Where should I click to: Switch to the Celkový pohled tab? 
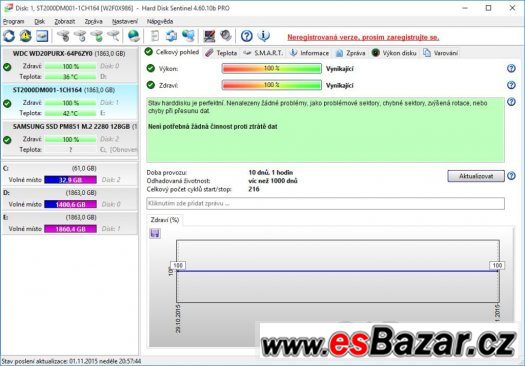tap(172, 52)
